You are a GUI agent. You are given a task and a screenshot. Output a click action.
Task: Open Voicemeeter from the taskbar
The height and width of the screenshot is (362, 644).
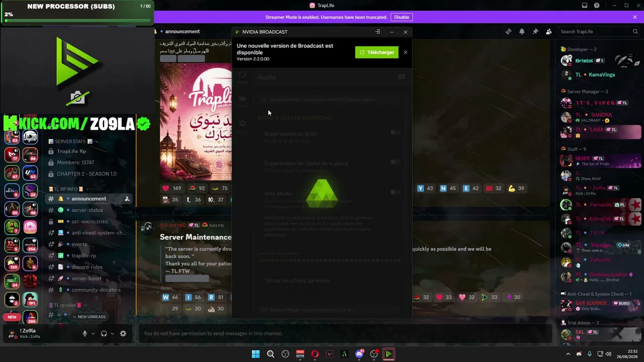point(300,354)
